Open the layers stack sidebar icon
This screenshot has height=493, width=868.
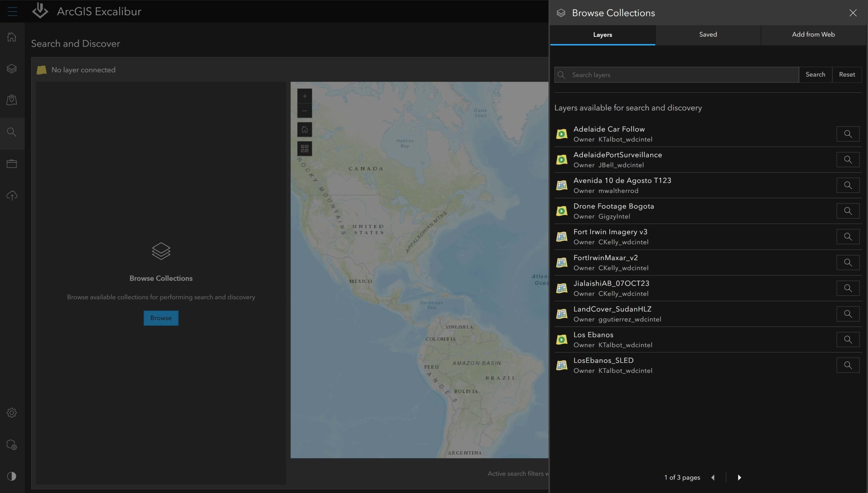click(12, 68)
